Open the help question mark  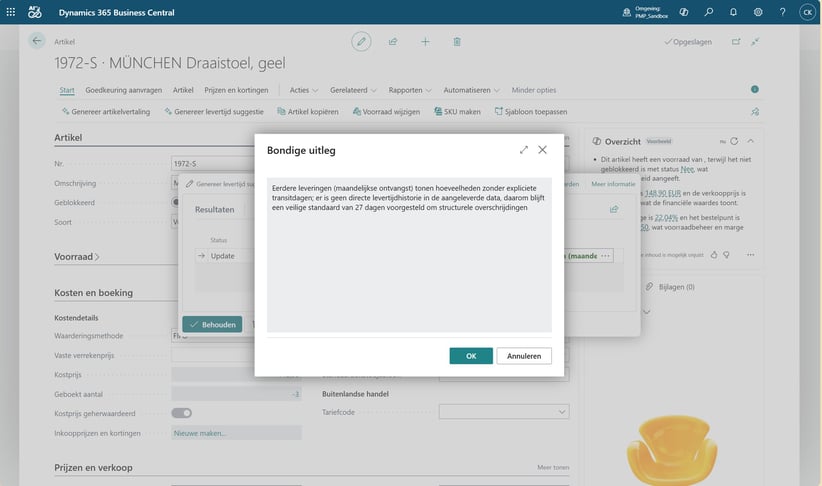[783, 12]
